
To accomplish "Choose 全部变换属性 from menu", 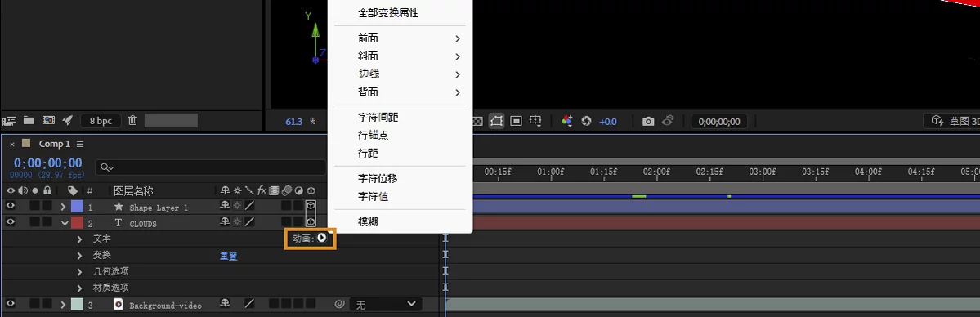I will 400,13.
